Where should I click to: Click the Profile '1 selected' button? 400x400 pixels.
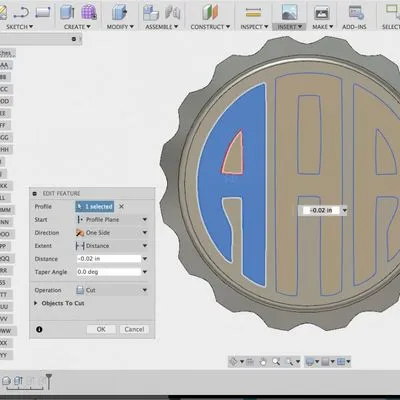(x=95, y=207)
